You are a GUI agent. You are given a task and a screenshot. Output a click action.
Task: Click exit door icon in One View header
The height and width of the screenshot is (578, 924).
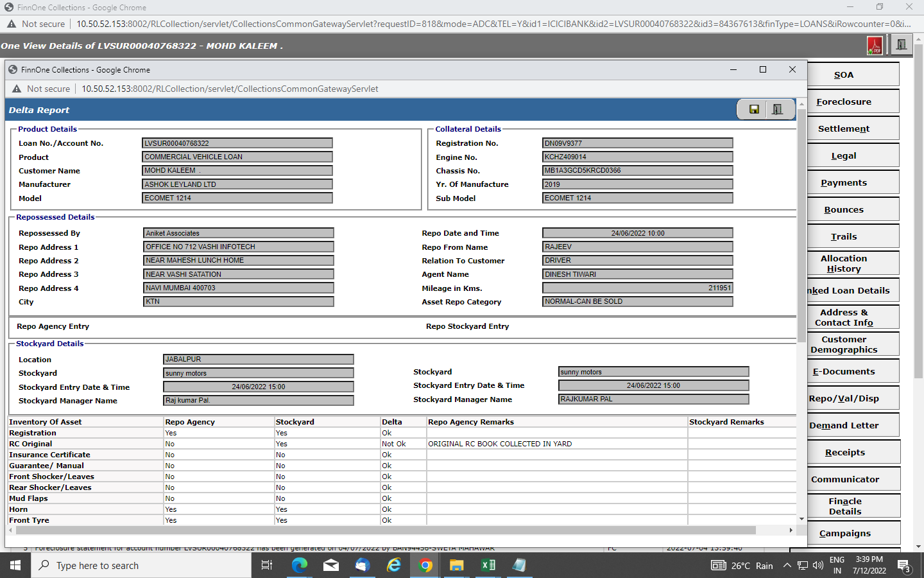tap(902, 45)
